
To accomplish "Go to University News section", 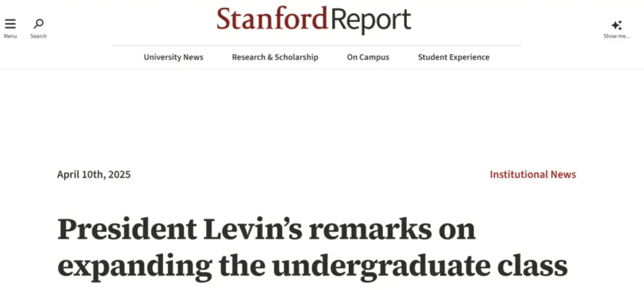I will [174, 57].
